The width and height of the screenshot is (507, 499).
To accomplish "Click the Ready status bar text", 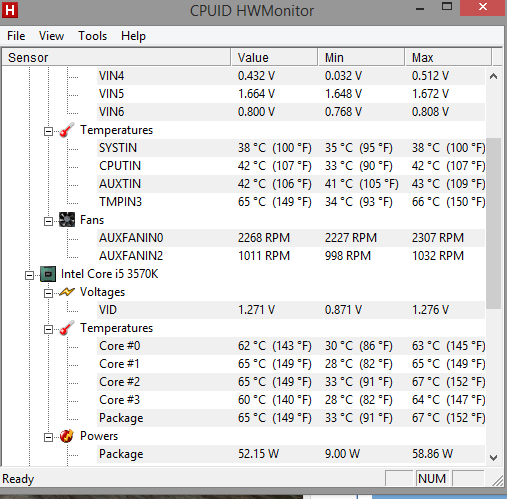I will 18,479.
